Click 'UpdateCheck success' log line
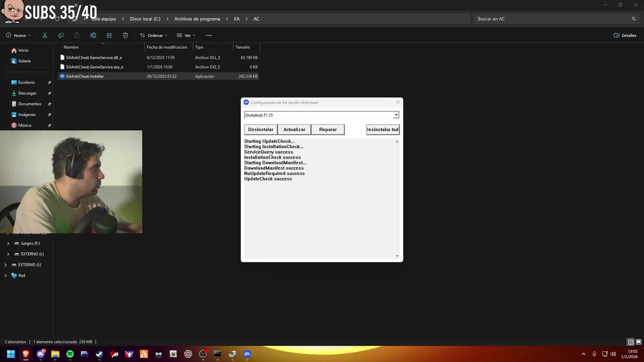 268,179
